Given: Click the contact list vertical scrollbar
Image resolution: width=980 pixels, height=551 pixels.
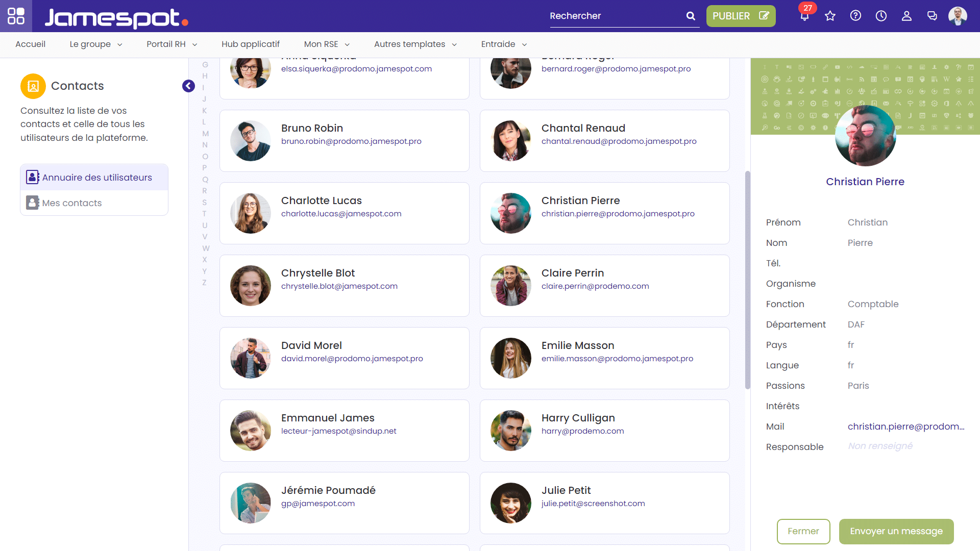Looking at the screenshot, I should click(748, 280).
